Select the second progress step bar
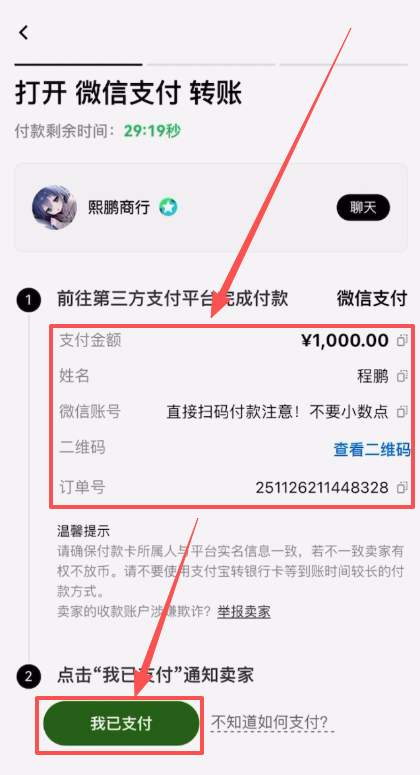 click(211, 64)
